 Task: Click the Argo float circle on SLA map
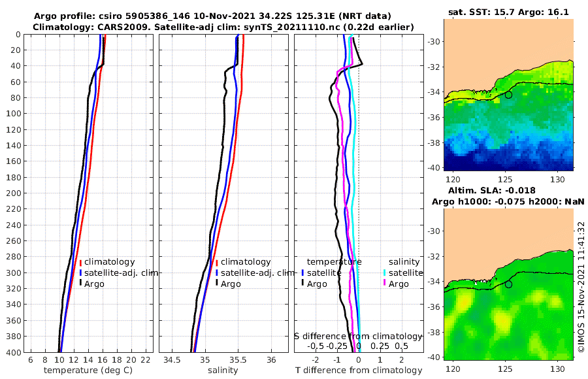pyautogui.click(x=508, y=284)
